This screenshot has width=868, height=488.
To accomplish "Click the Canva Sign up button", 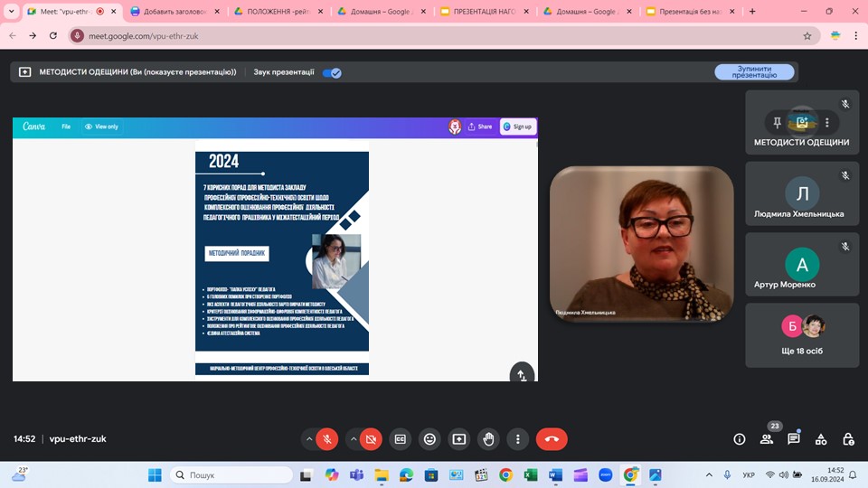I will point(518,127).
